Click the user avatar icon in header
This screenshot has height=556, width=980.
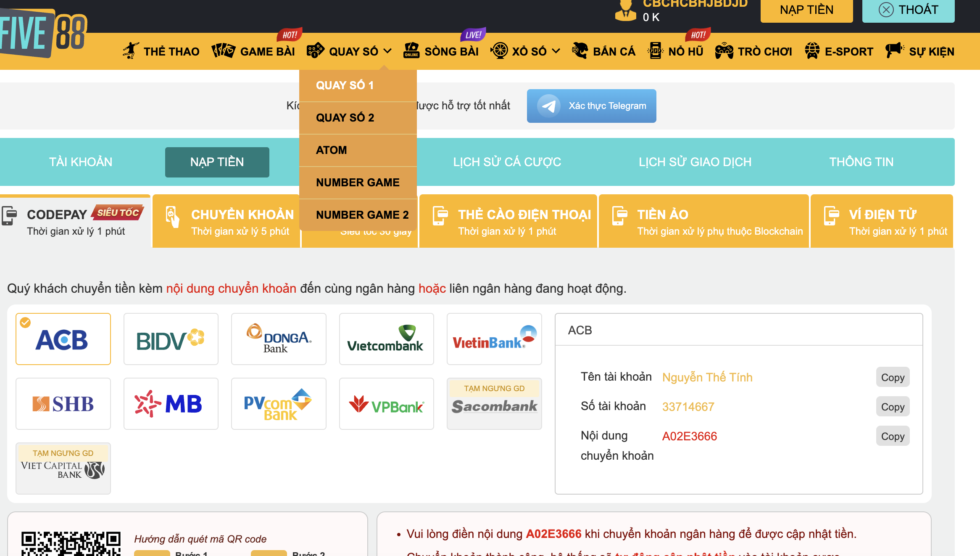tap(626, 11)
